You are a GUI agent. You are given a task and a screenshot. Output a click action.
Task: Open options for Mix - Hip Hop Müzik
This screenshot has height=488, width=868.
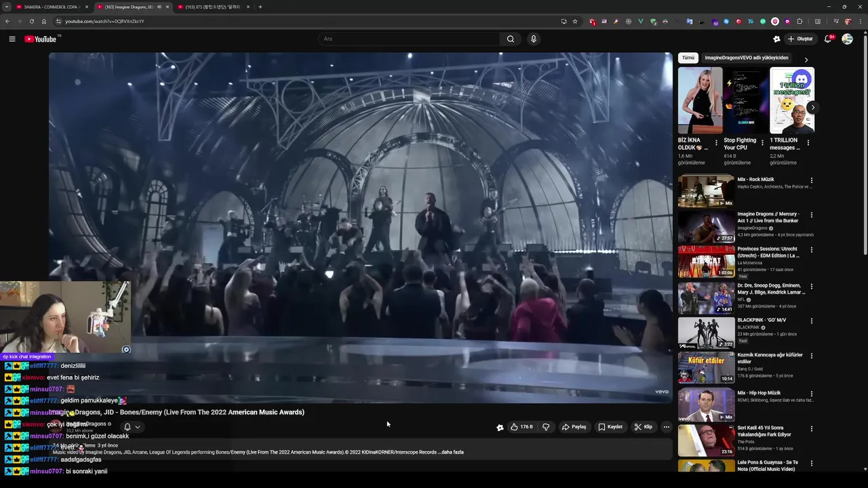812,394
